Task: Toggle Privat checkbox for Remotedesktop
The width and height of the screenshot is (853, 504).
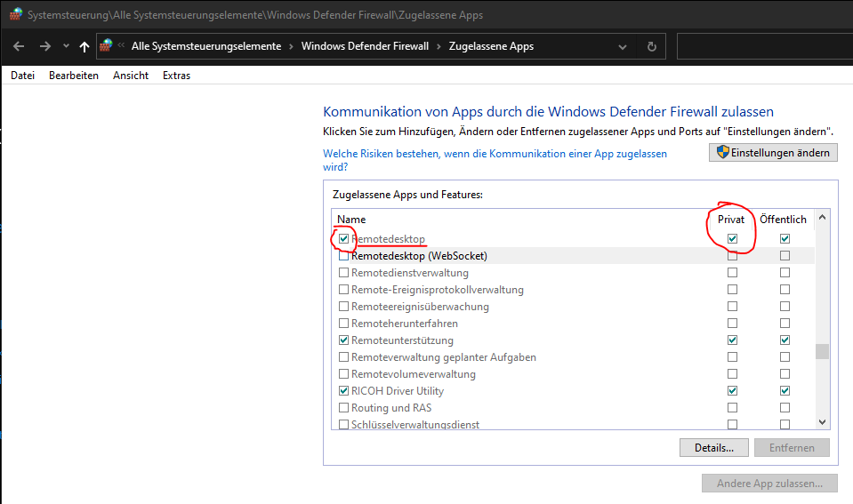Action: [732, 239]
